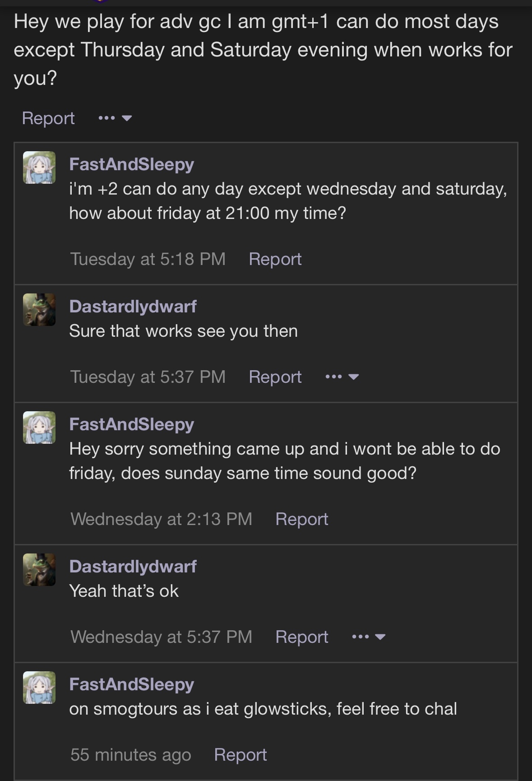The width and height of the screenshot is (532, 781).
Task: Open FastAndSleepy username on smogtours comment
Action: point(131,684)
